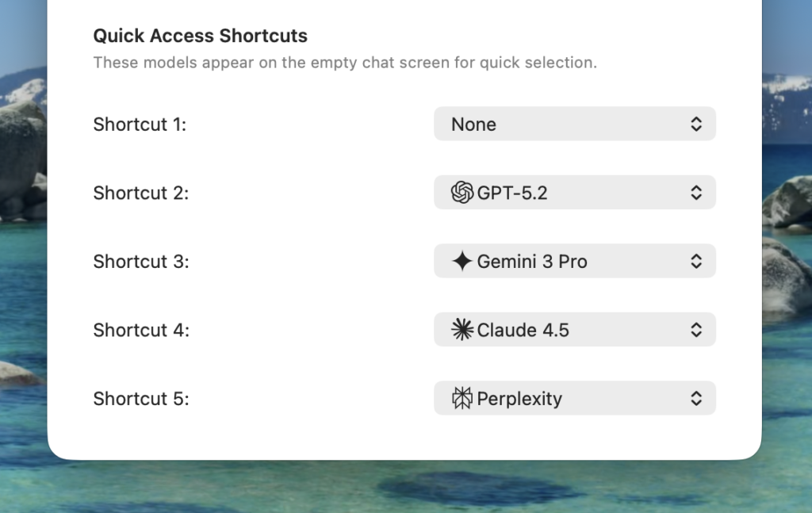Click the Shortcut 1 label
This screenshot has width=812, height=513.
pos(140,124)
